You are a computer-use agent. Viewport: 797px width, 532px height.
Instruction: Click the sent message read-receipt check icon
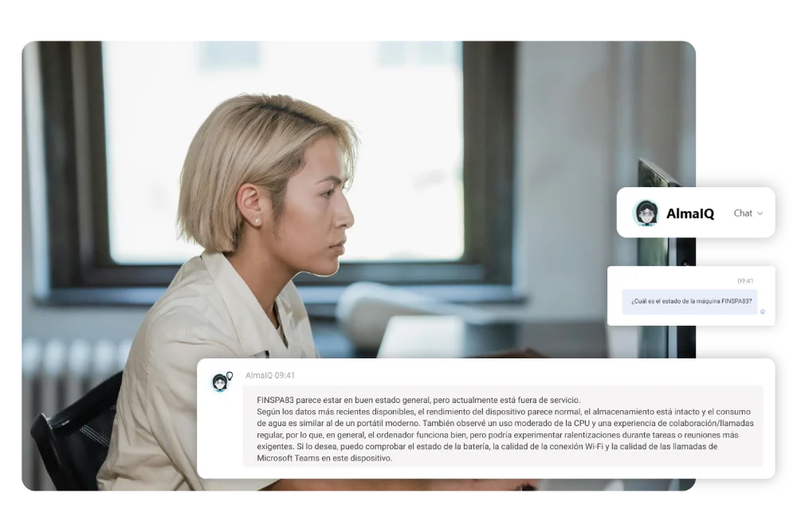pyautogui.click(x=763, y=311)
